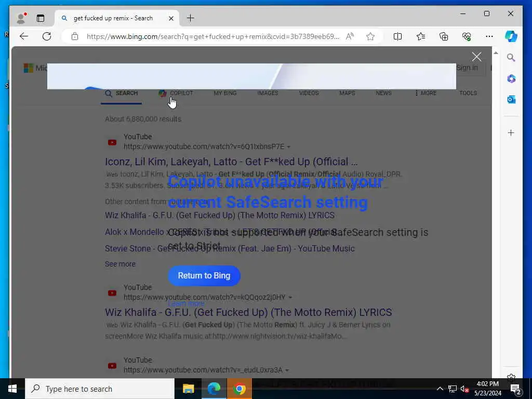Open Settings and more ellipsis
The image size is (532, 399).
coord(489,36)
